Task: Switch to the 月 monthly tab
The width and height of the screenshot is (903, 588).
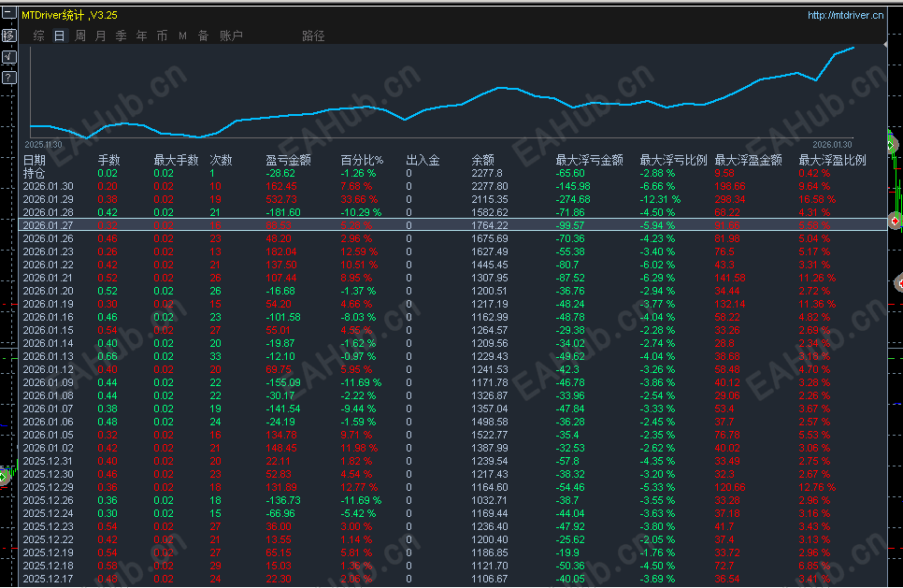Action: [100, 36]
